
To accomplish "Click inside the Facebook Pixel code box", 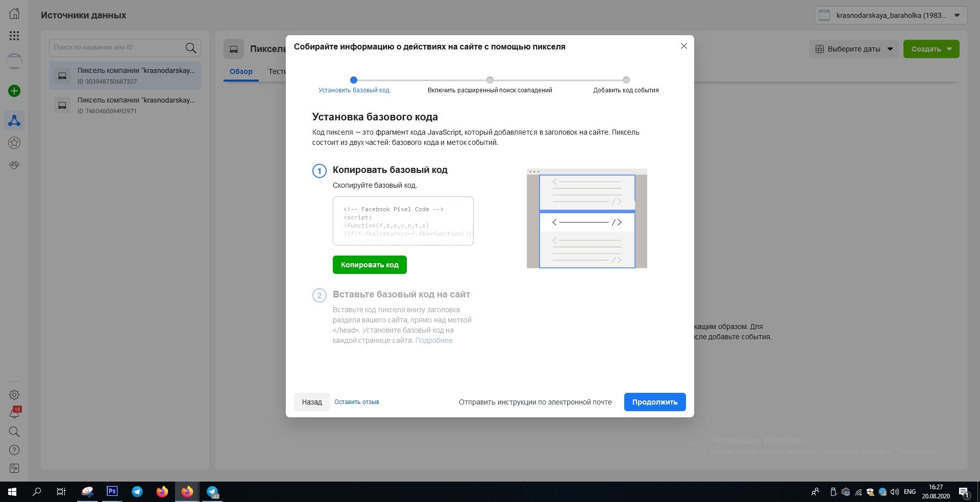I will (x=403, y=221).
